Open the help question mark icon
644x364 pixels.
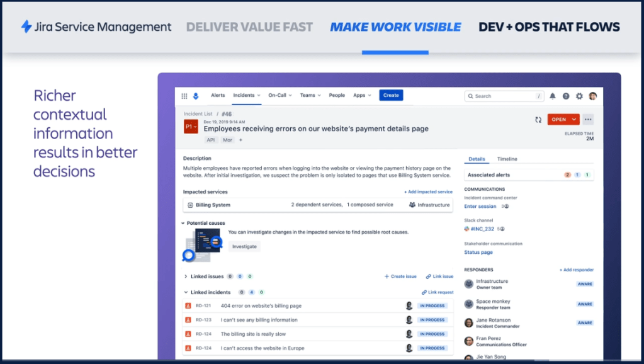[x=566, y=96]
